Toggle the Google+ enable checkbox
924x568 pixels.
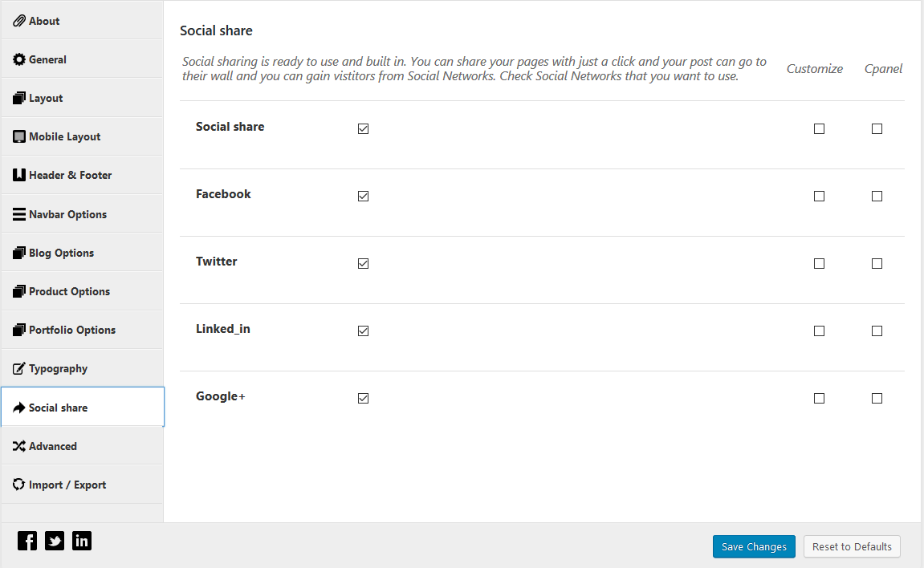point(364,399)
